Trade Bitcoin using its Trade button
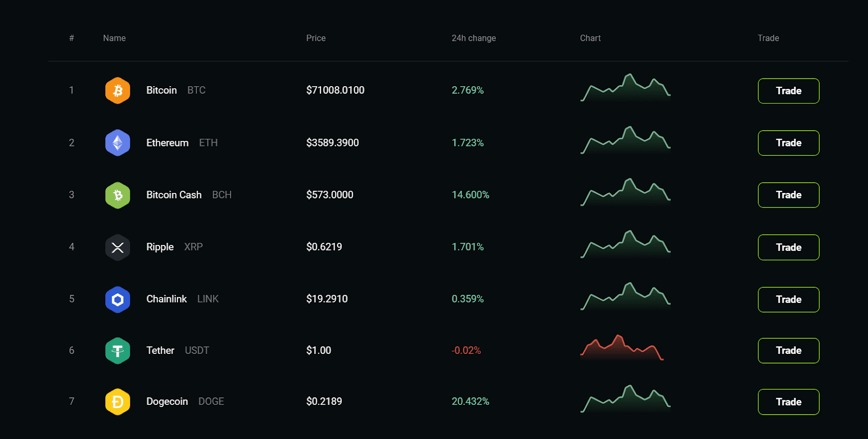Image resolution: width=868 pixels, height=439 pixels. click(x=788, y=91)
